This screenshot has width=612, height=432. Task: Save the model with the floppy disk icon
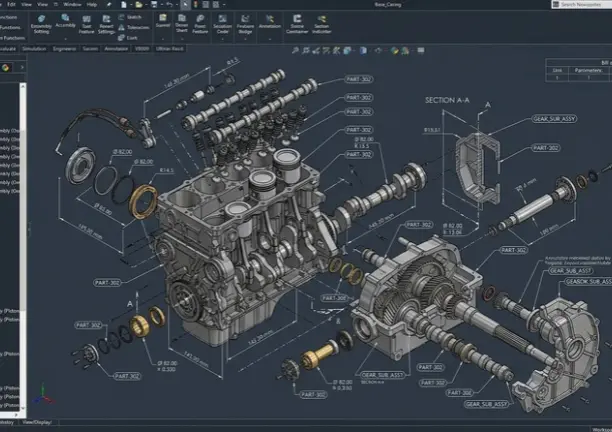pos(154,5)
